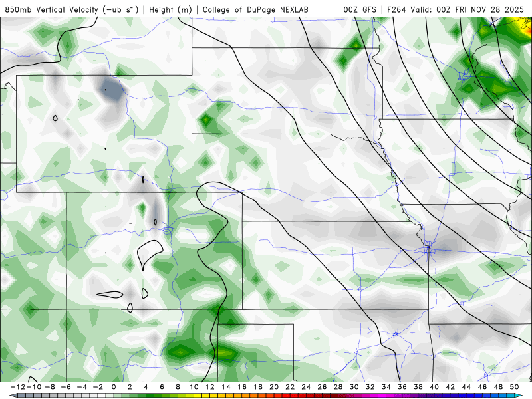Click the "FRI NOV 28 2025" valid date
This screenshot has height=399, width=532.
489,9
